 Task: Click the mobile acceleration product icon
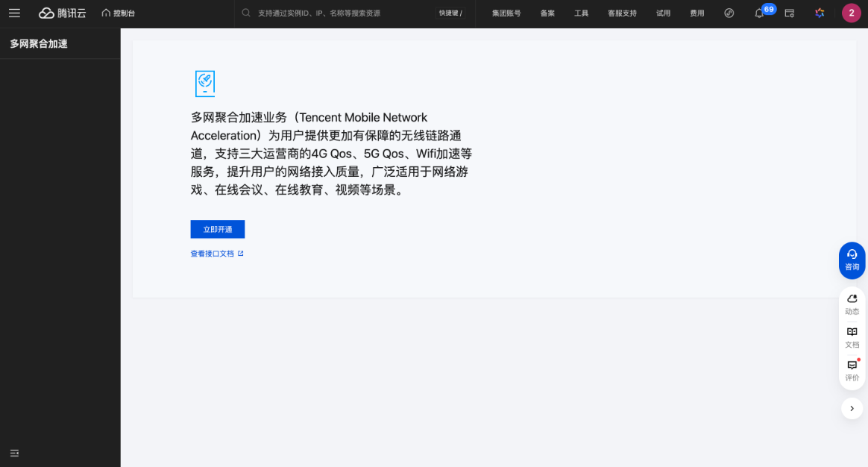point(205,84)
